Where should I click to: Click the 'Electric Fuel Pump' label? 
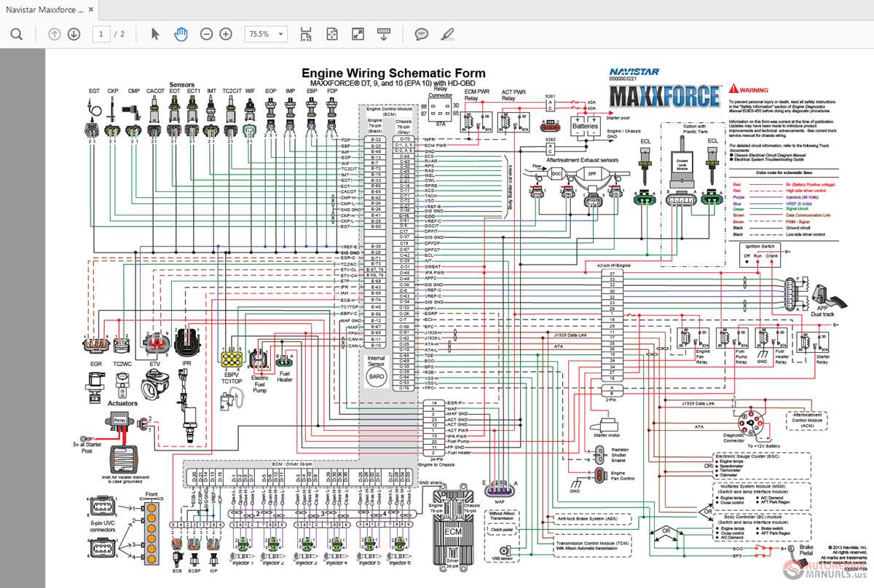[260, 384]
